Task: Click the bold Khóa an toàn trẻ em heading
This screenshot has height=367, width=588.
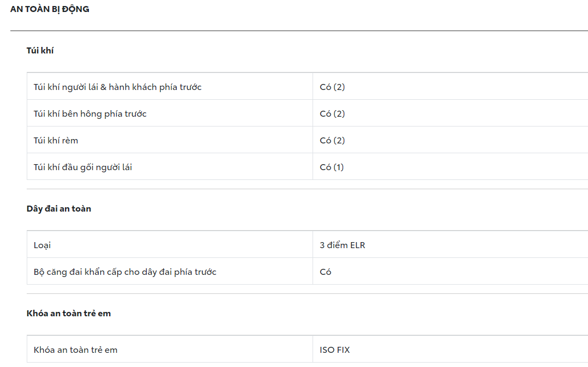Action: click(x=69, y=314)
